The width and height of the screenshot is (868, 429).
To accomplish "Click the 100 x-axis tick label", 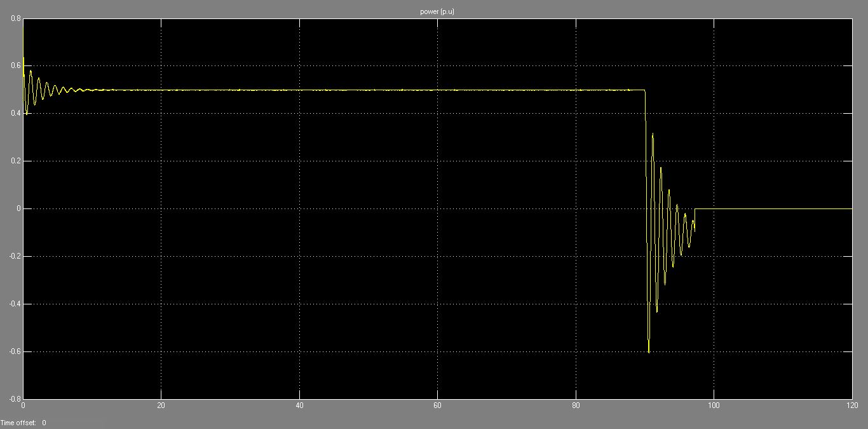I will tap(714, 405).
